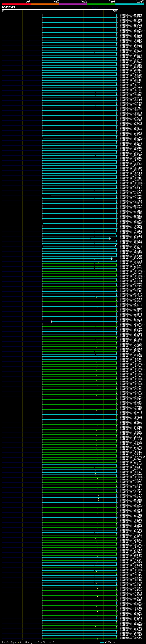Click the =100char. scale label

[111, 642]
